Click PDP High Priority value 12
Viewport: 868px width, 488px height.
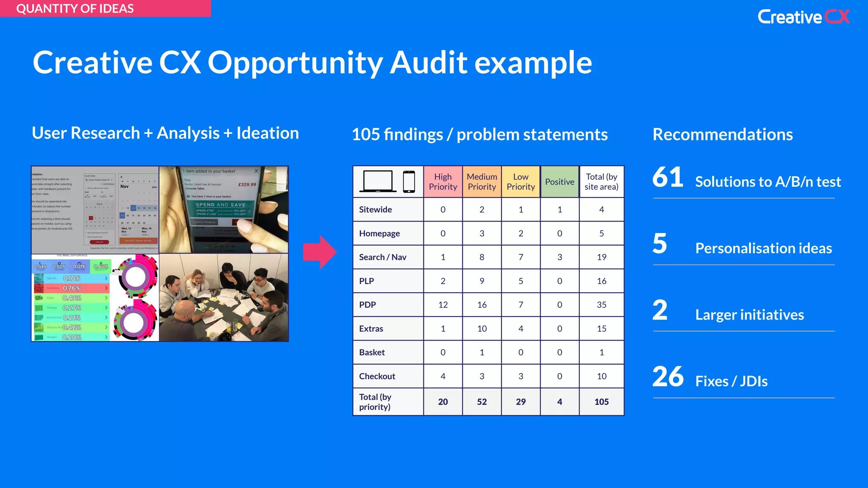(x=443, y=305)
